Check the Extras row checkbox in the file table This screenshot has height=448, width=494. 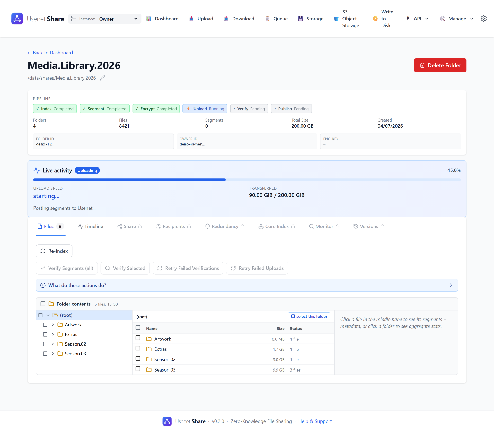(x=138, y=348)
